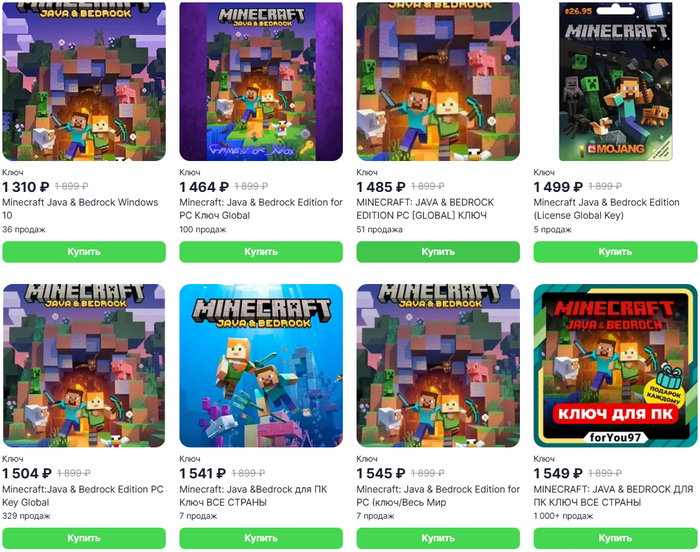The height and width of the screenshot is (552, 700).
Task: Open thumbnail of the 1 504 ₽ listing
Action: (x=84, y=366)
